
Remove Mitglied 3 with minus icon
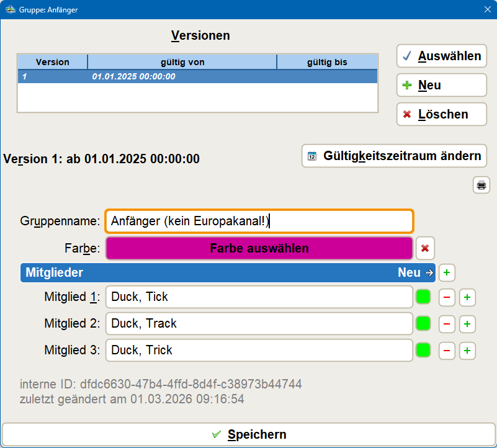tap(447, 351)
